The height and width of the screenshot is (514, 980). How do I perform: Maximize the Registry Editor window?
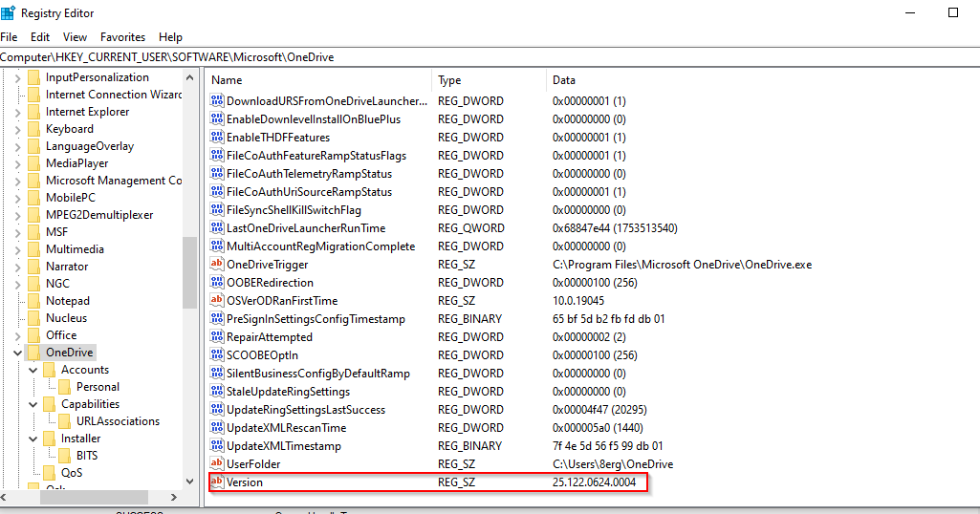[952, 12]
